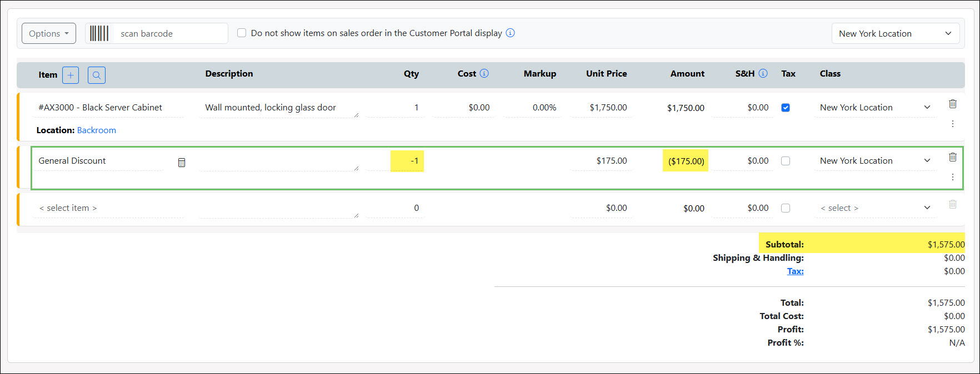The width and height of the screenshot is (980, 374).
Task: Open the Options dropdown button
Action: pyautogui.click(x=49, y=33)
